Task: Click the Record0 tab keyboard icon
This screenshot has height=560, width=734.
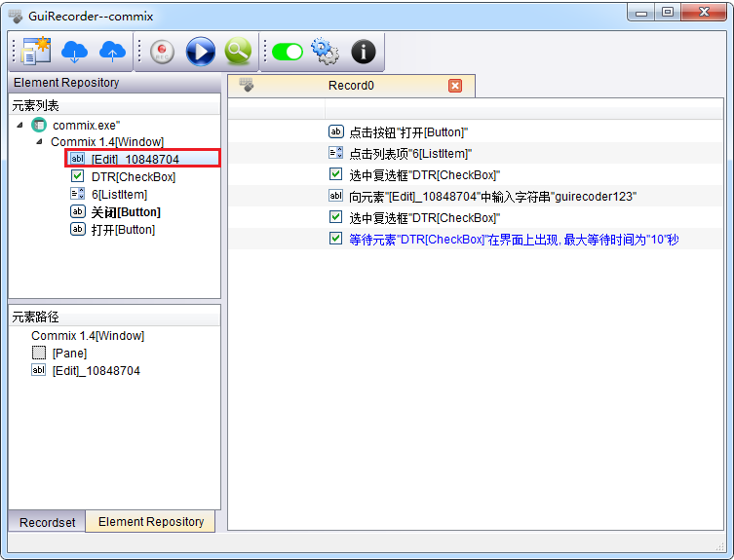Action: (247, 85)
